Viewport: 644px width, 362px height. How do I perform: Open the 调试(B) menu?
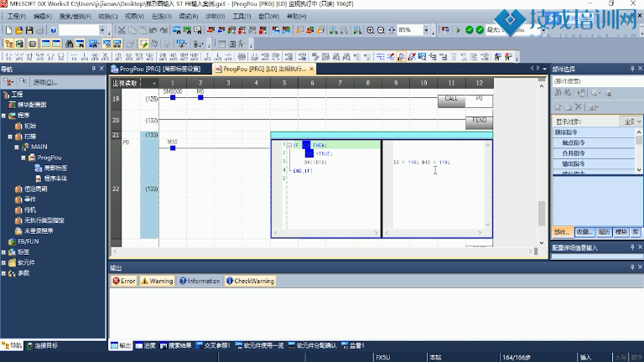click(188, 17)
